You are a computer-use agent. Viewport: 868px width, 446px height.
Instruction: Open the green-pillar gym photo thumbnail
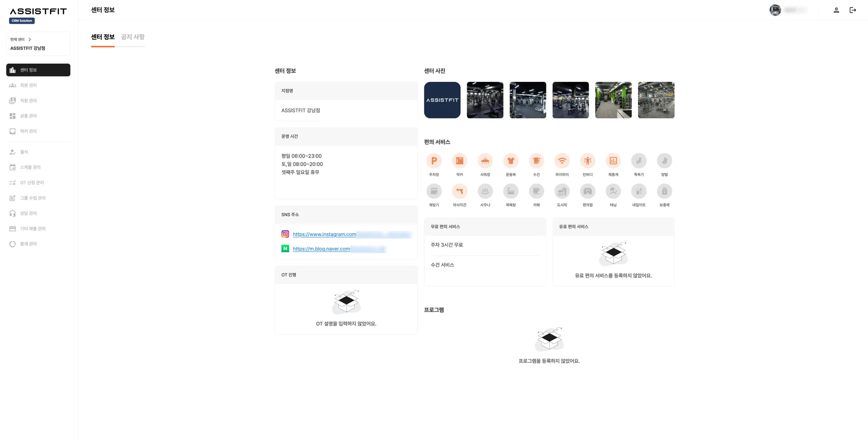(613, 100)
